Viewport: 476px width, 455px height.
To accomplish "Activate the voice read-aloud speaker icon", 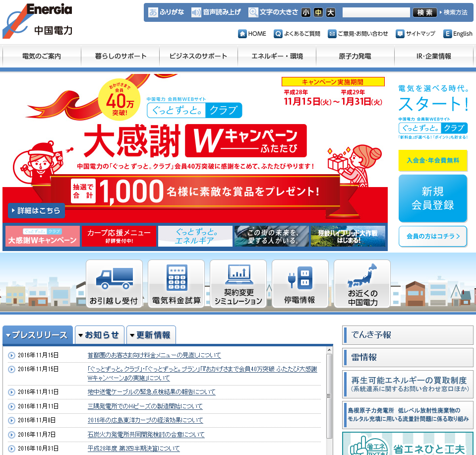I will (x=196, y=12).
